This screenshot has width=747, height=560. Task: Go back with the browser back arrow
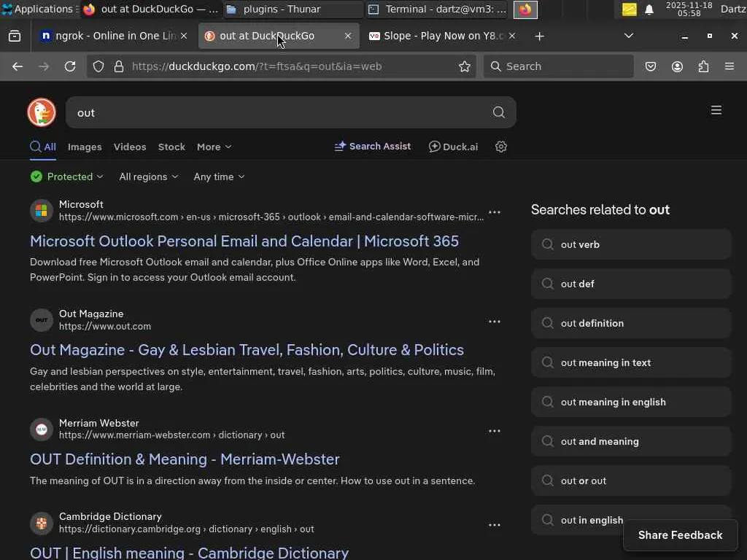(x=18, y=66)
